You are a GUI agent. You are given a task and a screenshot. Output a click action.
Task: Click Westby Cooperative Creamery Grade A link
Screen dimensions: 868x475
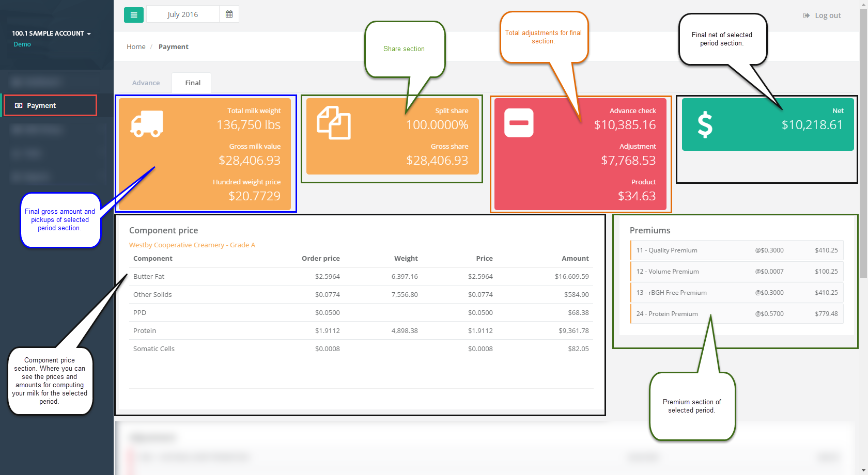192,245
